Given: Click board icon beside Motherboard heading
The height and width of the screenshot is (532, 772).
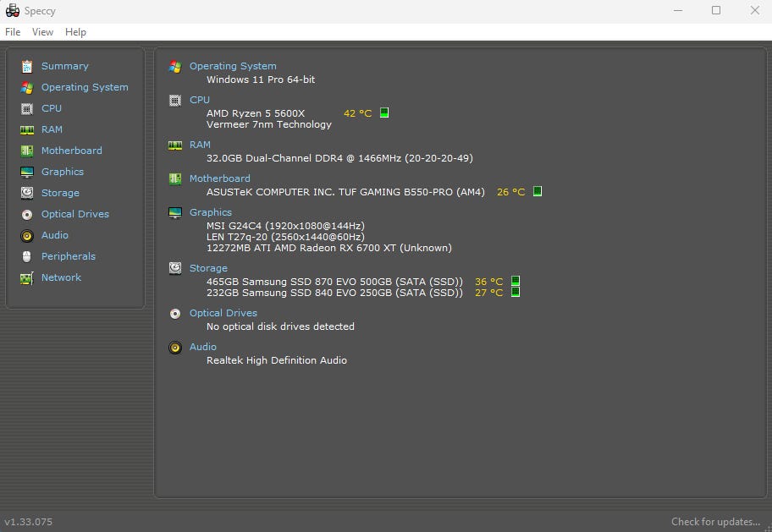Looking at the screenshot, I should coord(175,178).
